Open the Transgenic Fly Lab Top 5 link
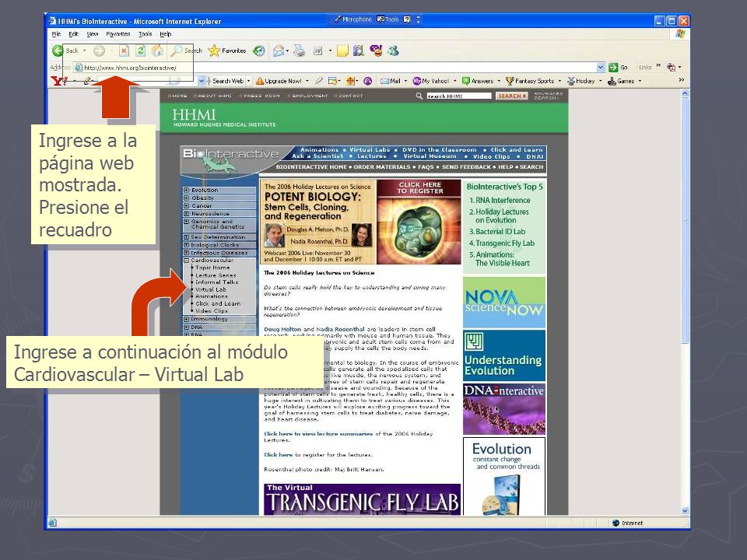The image size is (747, 560). (x=505, y=243)
